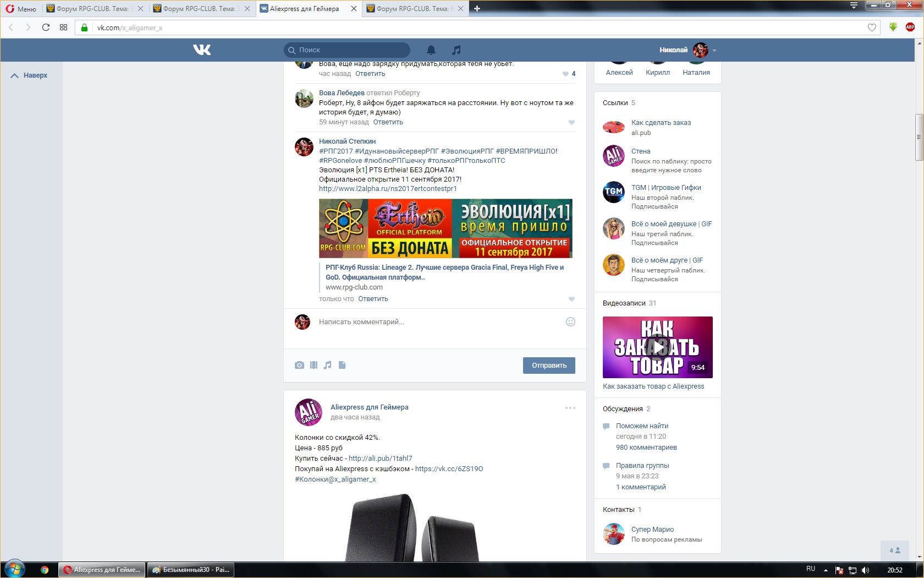
Task: Open Вова Лебедев's profile name link
Action: 342,93
